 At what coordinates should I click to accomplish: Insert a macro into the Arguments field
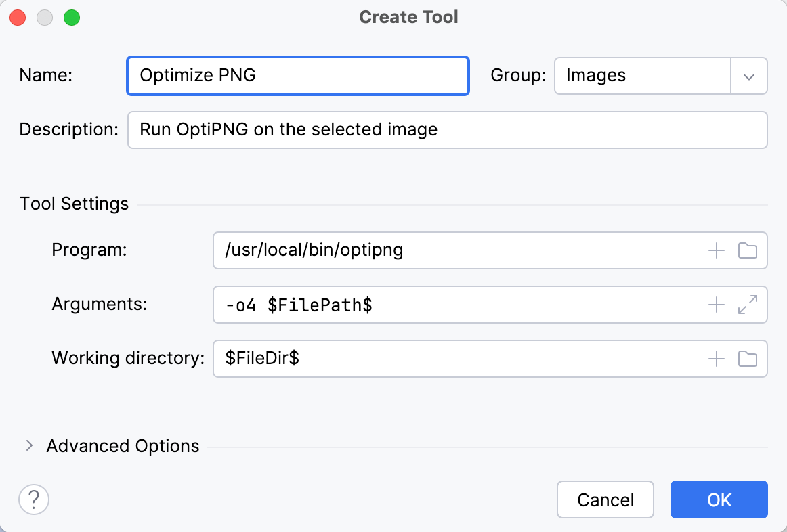[x=715, y=305]
